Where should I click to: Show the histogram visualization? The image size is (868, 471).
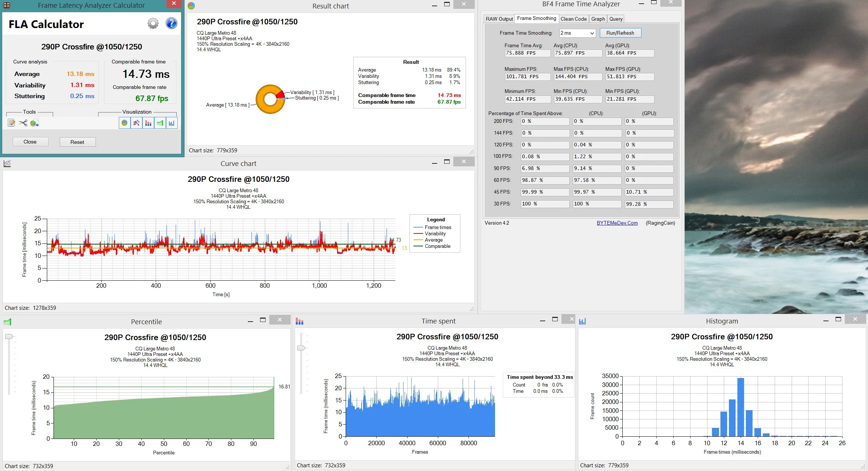(172, 123)
